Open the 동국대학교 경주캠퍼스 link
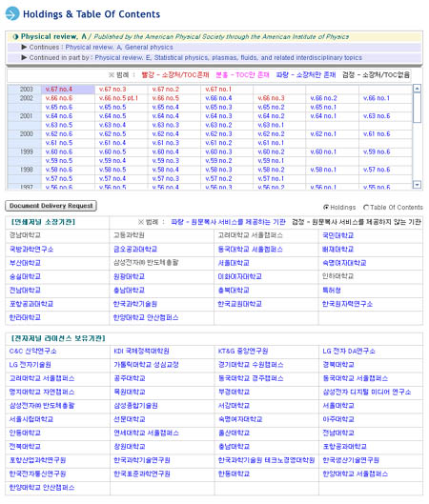The width and height of the screenshot is (429, 504). pos(251,378)
